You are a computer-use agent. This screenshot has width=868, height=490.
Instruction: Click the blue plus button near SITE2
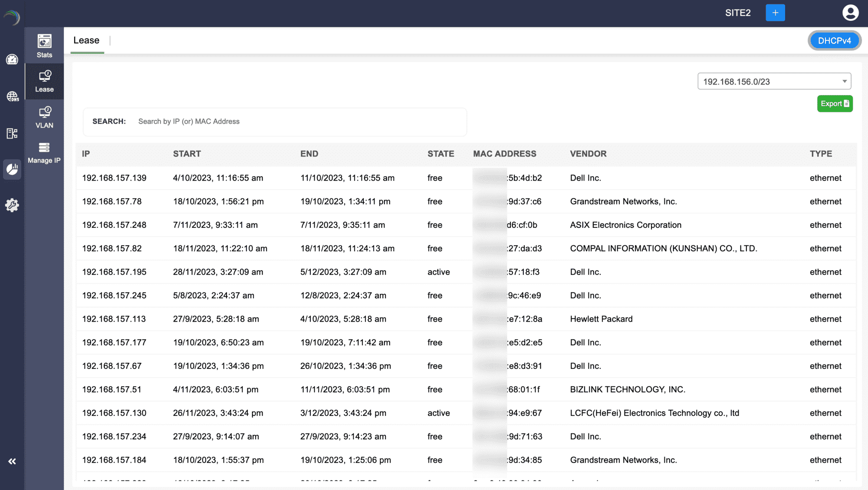tap(775, 13)
